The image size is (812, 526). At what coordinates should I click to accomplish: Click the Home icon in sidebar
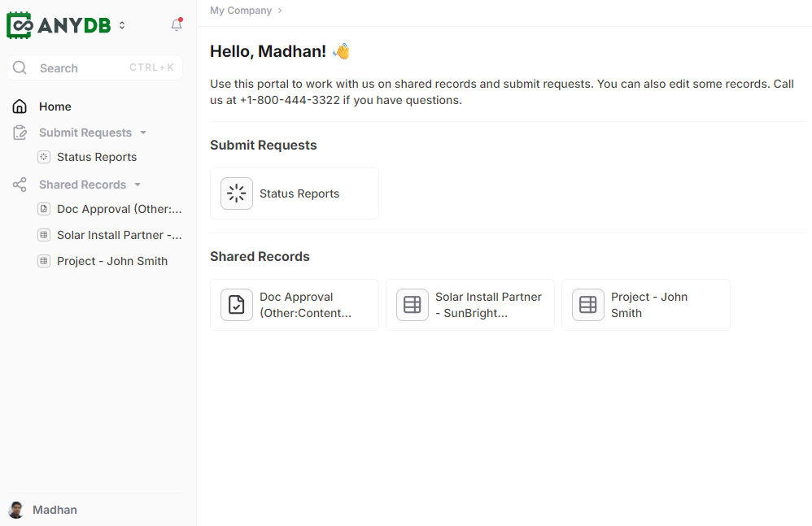[x=20, y=107]
